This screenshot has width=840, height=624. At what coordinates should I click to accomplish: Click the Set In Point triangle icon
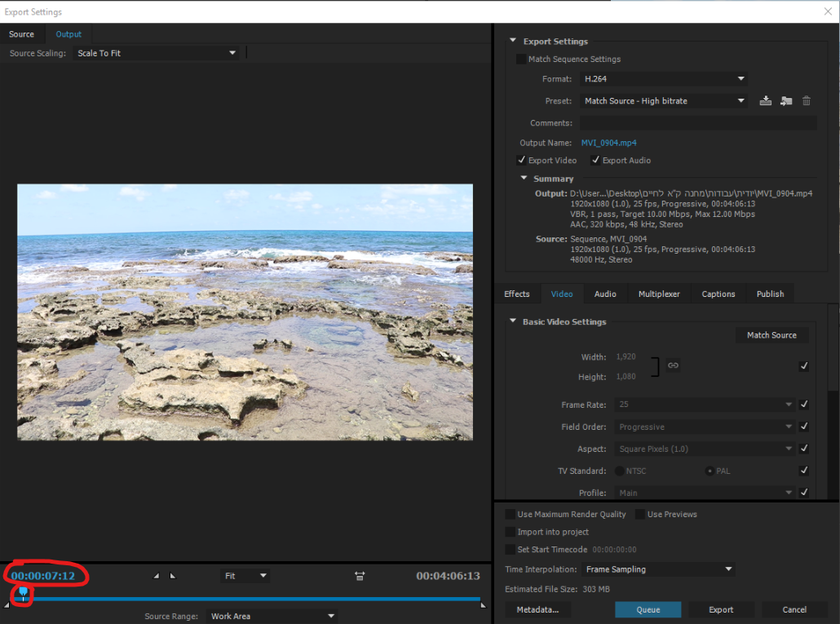(x=157, y=576)
